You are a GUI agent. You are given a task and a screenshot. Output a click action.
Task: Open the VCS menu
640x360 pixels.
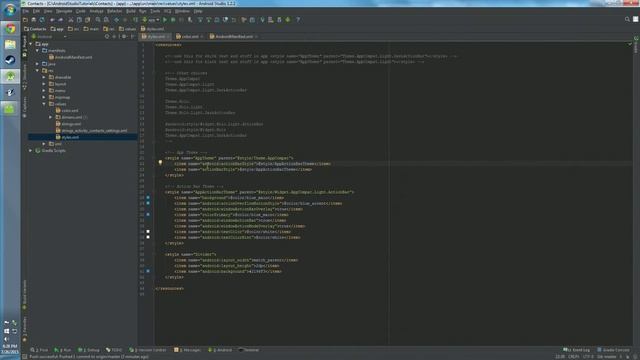coord(167,11)
